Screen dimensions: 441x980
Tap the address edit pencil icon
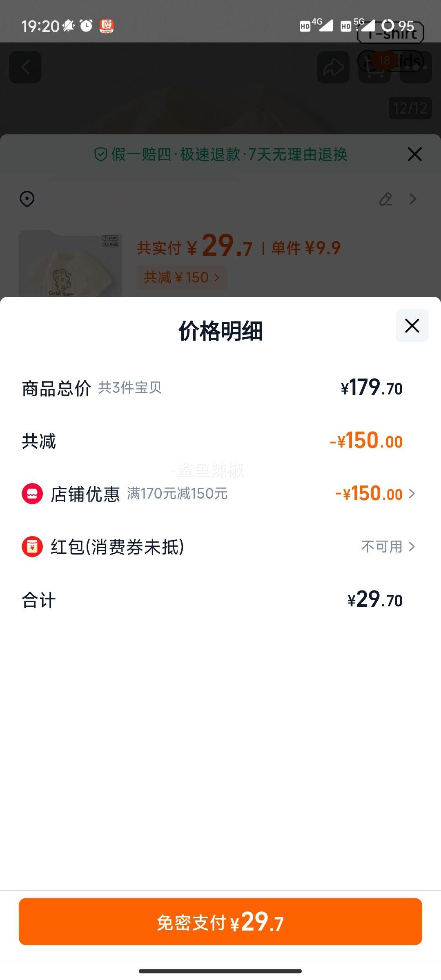click(386, 199)
